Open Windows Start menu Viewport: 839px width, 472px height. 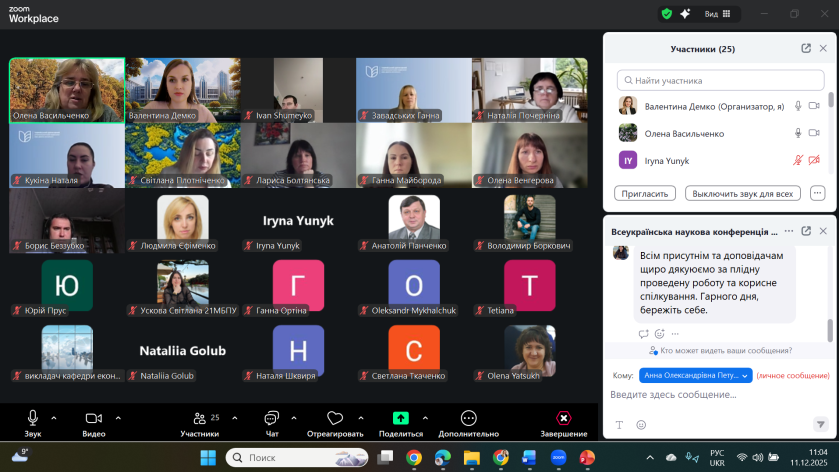[208, 458]
